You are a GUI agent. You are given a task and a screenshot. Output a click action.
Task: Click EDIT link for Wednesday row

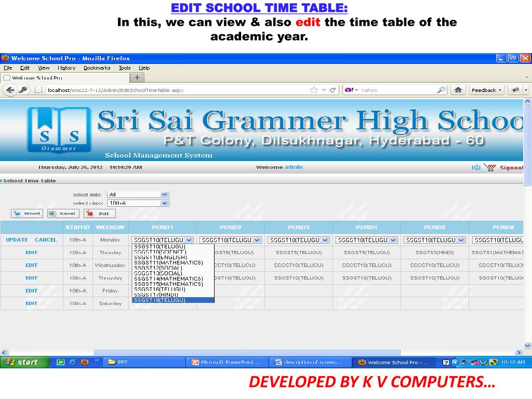(x=32, y=265)
